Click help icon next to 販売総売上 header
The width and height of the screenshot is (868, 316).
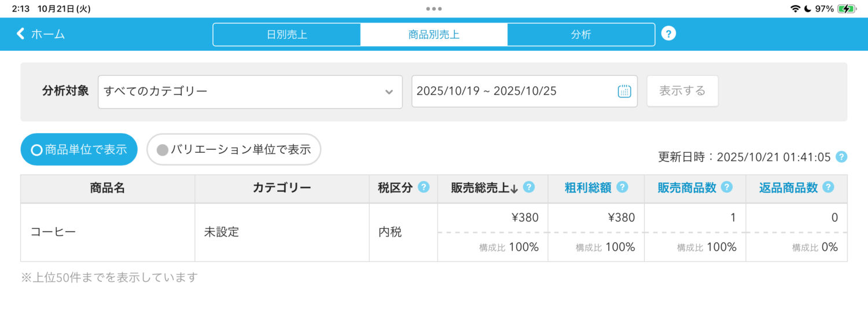click(x=529, y=187)
